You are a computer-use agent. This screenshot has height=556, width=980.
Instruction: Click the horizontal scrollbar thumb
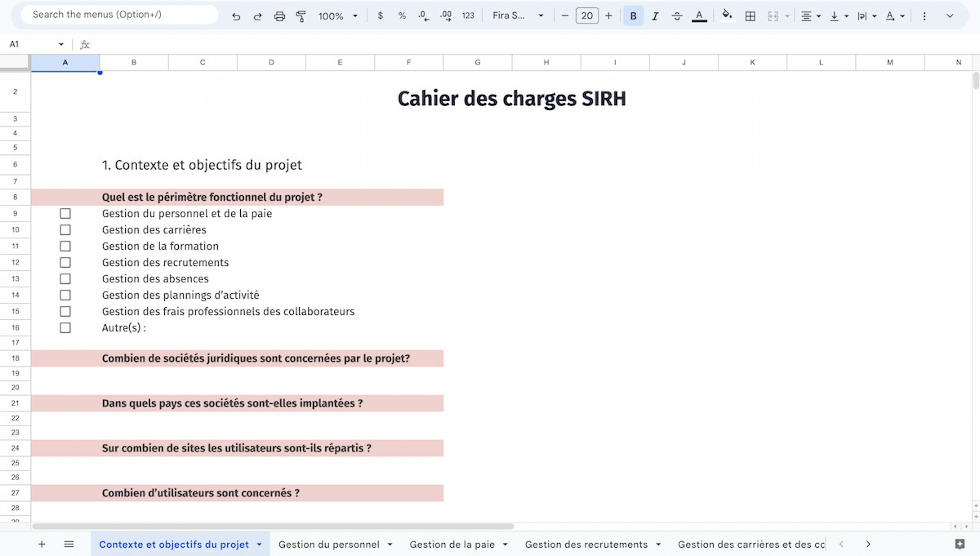point(273,526)
